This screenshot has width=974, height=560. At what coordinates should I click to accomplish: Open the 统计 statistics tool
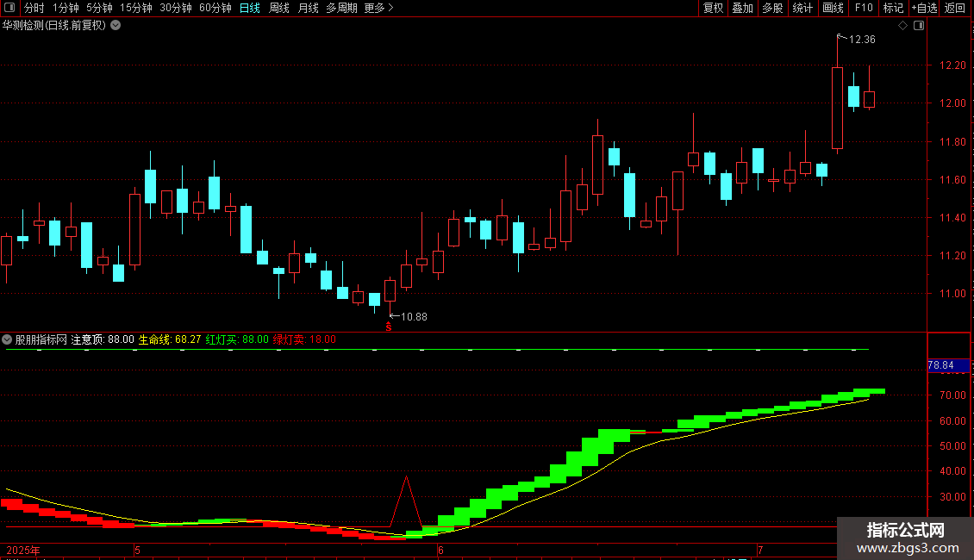802,8
